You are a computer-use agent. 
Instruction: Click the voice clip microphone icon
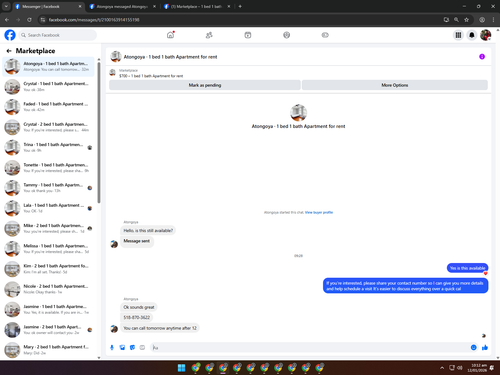pyautogui.click(x=112, y=347)
